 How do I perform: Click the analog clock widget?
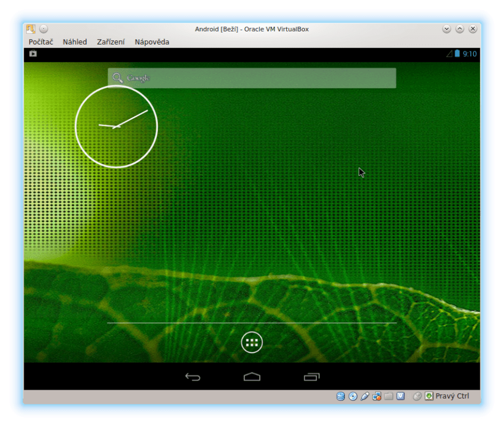(x=116, y=126)
